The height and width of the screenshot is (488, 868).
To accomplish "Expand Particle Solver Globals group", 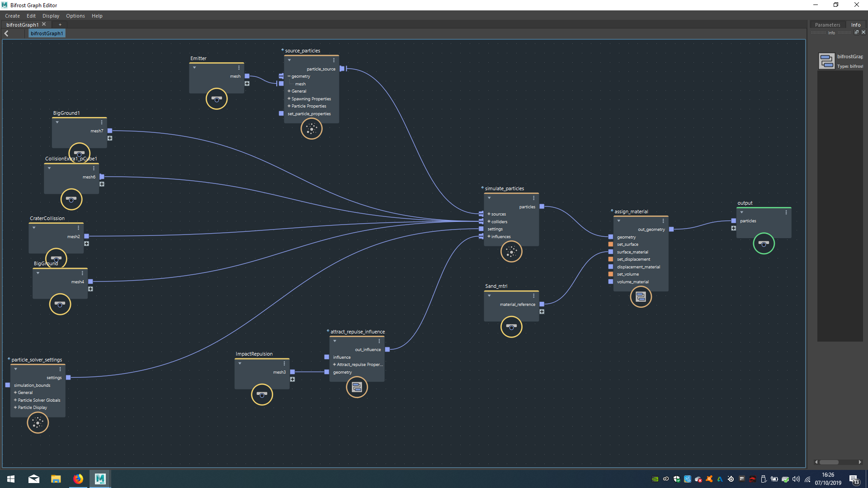I will 15,400.
